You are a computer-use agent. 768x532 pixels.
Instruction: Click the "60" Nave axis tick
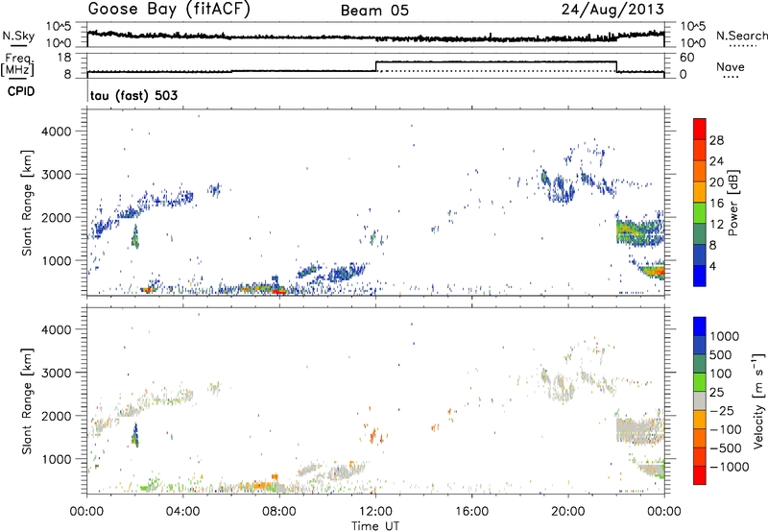point(687,58)
